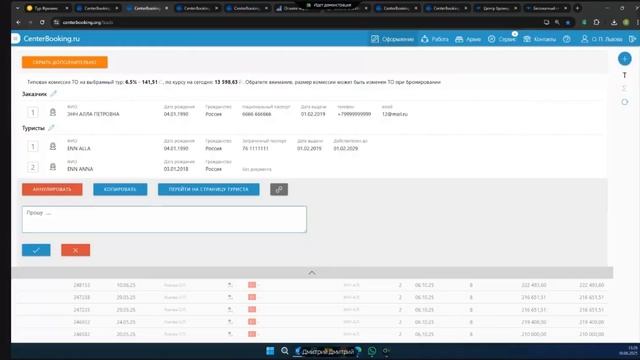Viewport: 640px width, 360px height.
Task: Click the number 2 box beside ENN ANNA
Action: tap(33, 167)
